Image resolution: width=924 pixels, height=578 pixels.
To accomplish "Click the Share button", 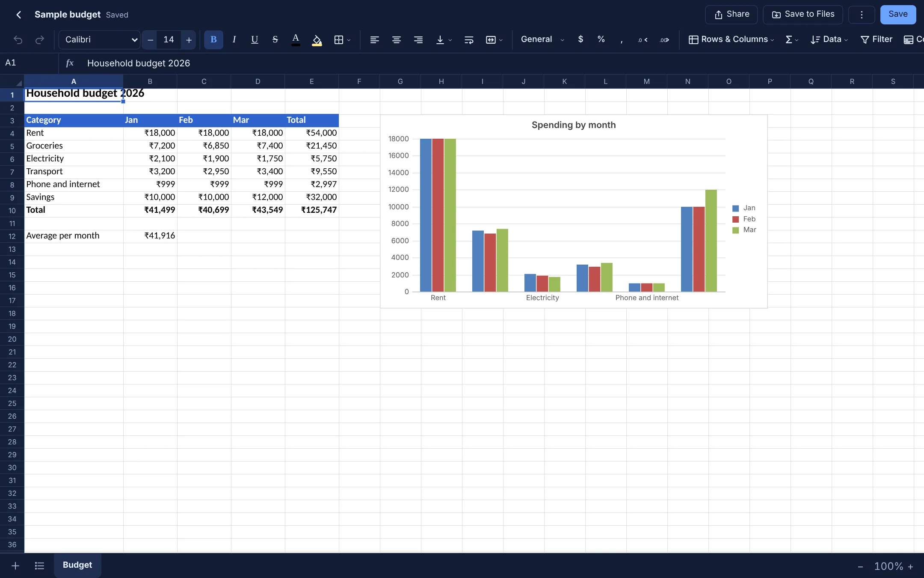I will (731, 15).
